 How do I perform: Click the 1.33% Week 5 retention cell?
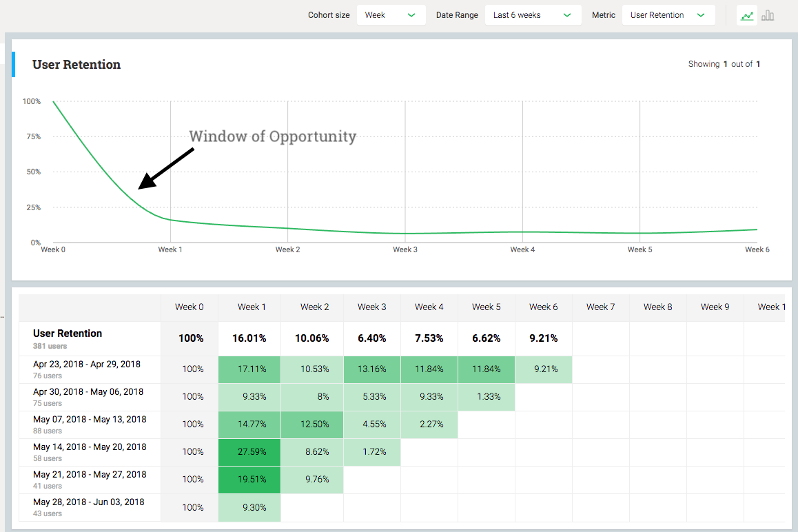(x=486, y=397)
